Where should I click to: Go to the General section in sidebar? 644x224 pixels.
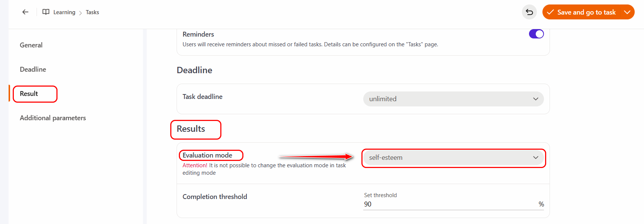coord(31,45)
